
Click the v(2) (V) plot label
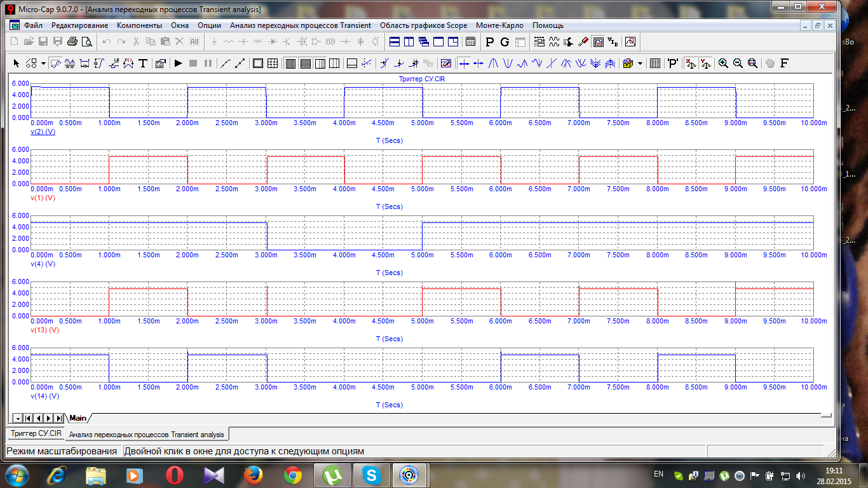pyautogui.click(x=43, y=132)
